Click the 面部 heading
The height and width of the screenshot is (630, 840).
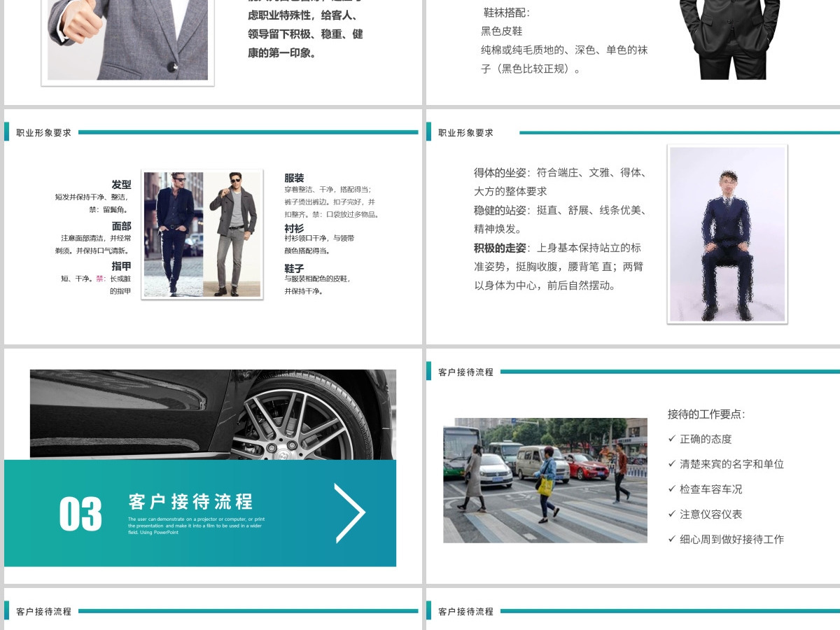click(x=121, y=225)
